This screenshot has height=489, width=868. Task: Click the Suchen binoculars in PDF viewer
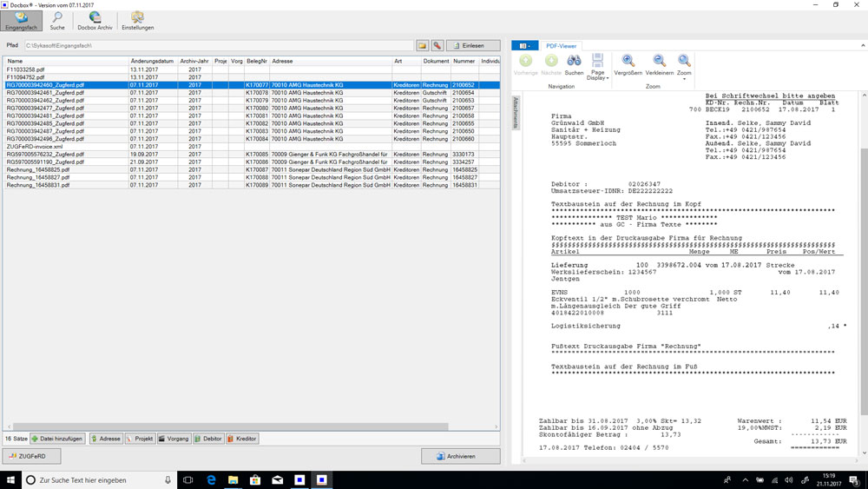(x=574, y=64)
